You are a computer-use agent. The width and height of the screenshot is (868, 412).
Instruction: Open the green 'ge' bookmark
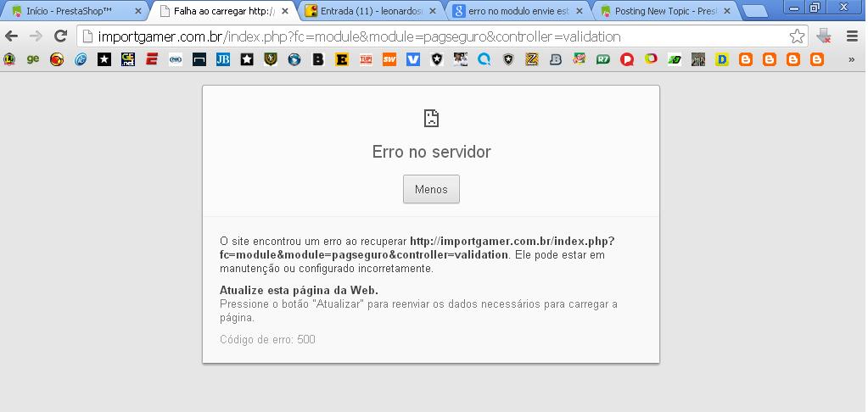click(x=33, y=59)
